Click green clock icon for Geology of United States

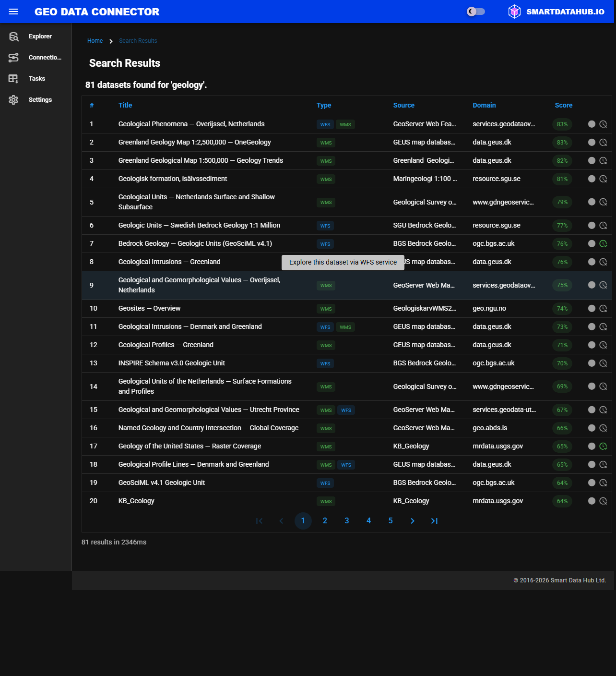click(604, 446)
